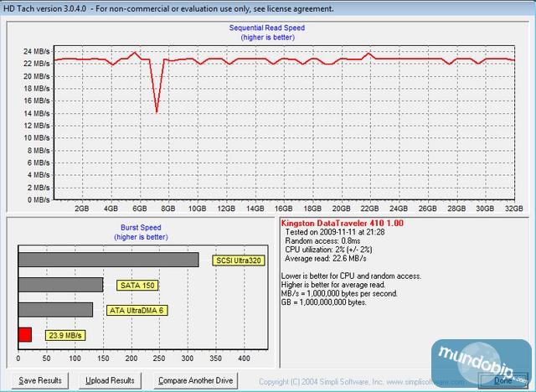536x392 pixels.
Task: Click the Save Results button
Action: click(40, 380)
